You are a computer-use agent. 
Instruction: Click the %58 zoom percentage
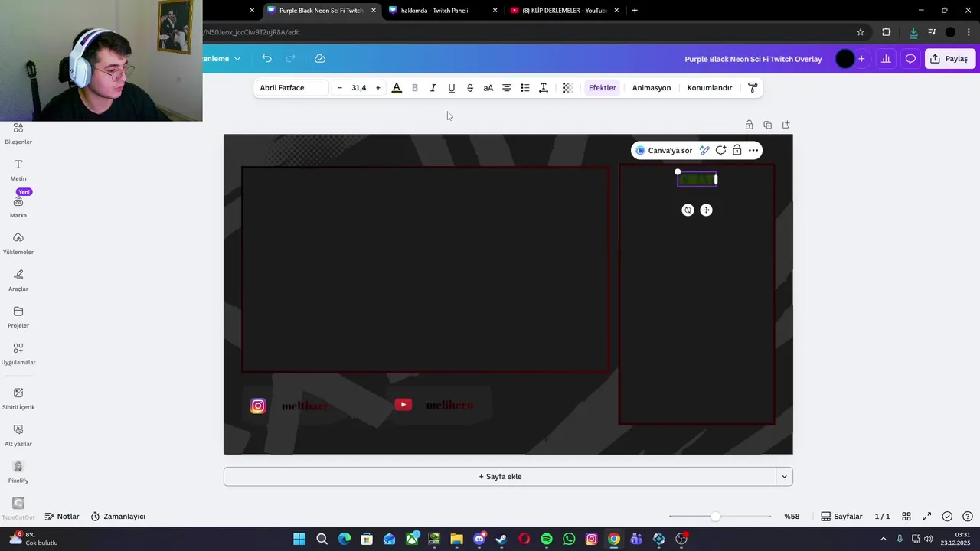coord(792,517)
